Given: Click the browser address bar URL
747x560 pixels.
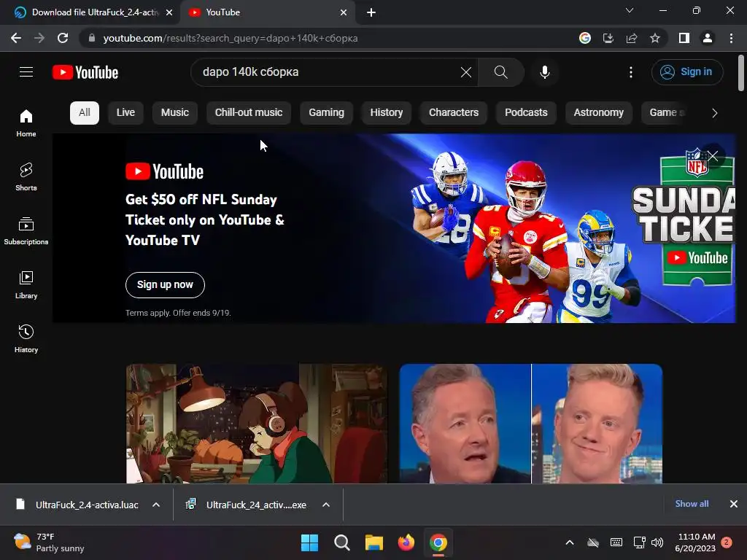Looking at the screenshot, I should click(230, 38).
